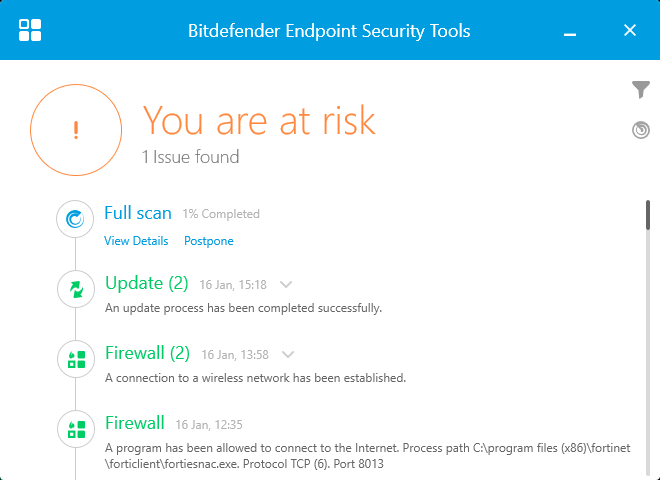This screenshot has width=660, height=480.
Task: Click the Firewall (2) event title
Action: [147, 353]
